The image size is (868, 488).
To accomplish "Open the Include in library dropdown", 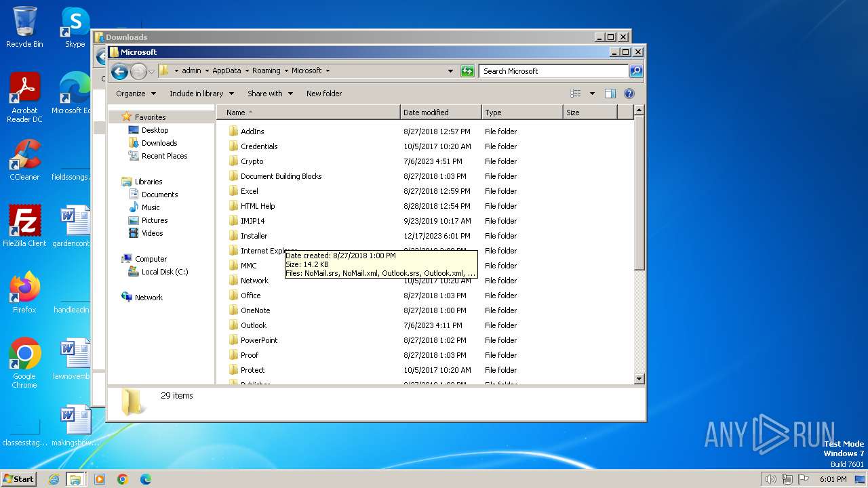I will pyautogui.click(x=201, y=94).
